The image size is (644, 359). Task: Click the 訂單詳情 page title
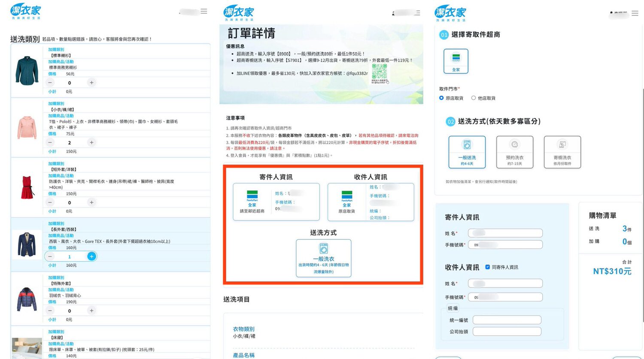click(252, 33)
